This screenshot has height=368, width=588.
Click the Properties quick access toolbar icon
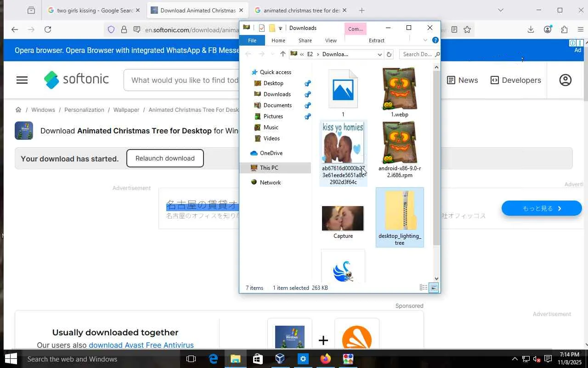(x=262, y=28)
